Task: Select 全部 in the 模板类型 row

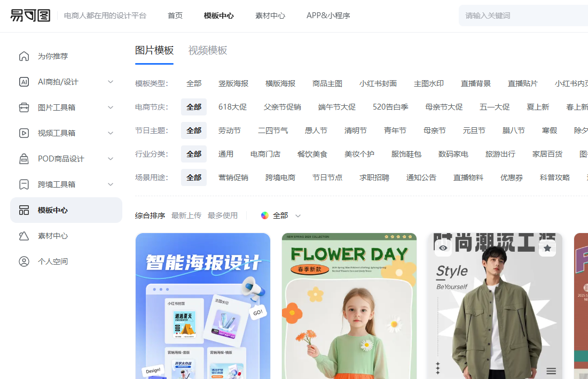Action: pos(194,84)
